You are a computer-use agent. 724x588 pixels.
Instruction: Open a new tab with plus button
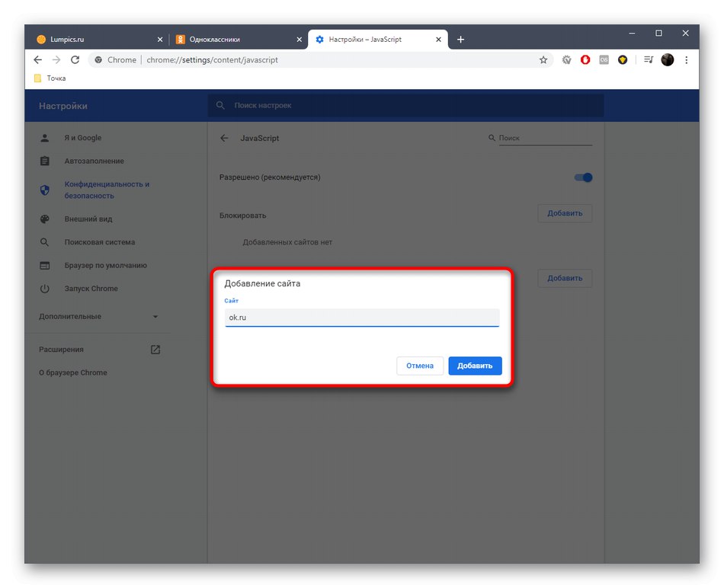pyautogui.click(x=460, y=40)
